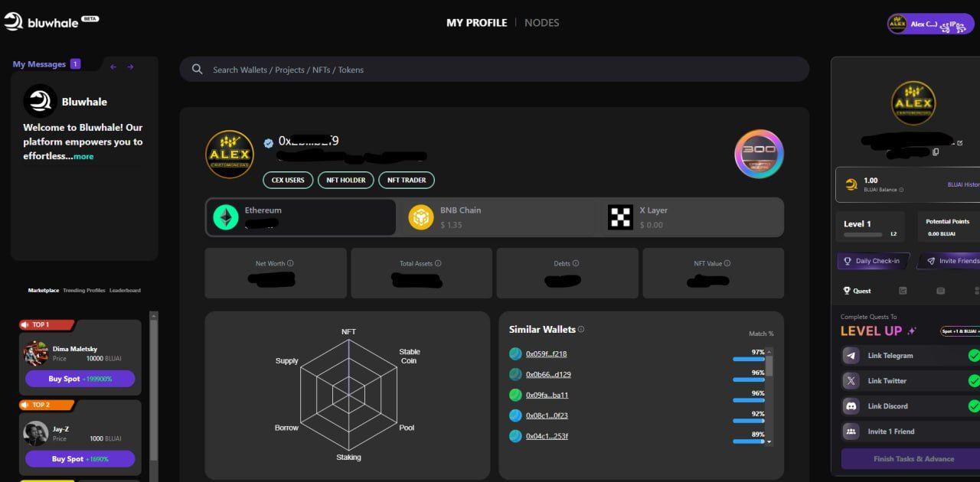Open the Daily Check-in button
The height and width of the screenshot is (482, 980).
(874, 261)
